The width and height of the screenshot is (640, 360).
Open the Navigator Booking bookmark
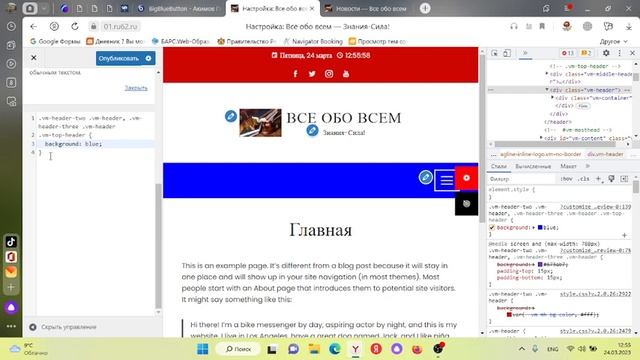(313, 41)
